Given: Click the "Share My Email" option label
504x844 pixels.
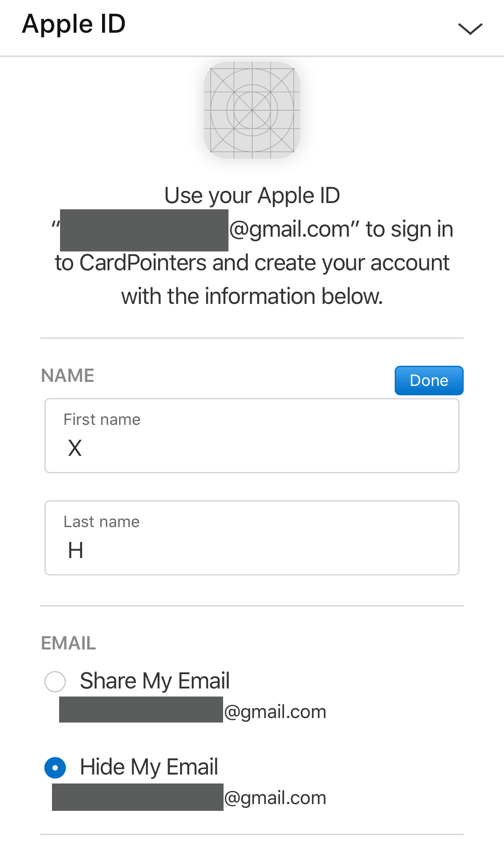Looking at the screenshot, I should point(155,681).
